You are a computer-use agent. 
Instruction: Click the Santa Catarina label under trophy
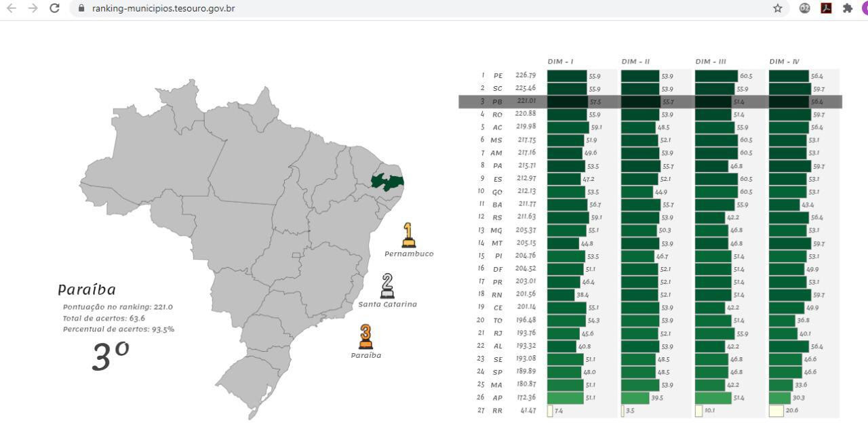(x=387, y=305)
